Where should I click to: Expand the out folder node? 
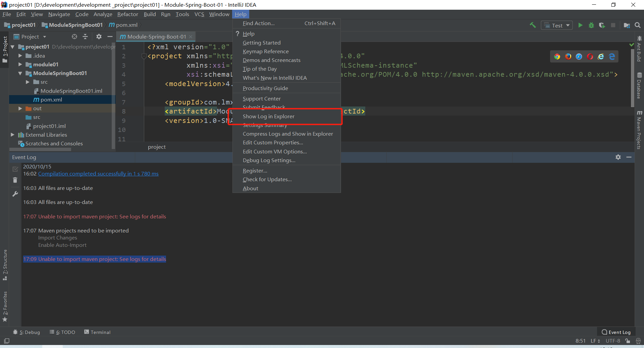pos(20,108)
